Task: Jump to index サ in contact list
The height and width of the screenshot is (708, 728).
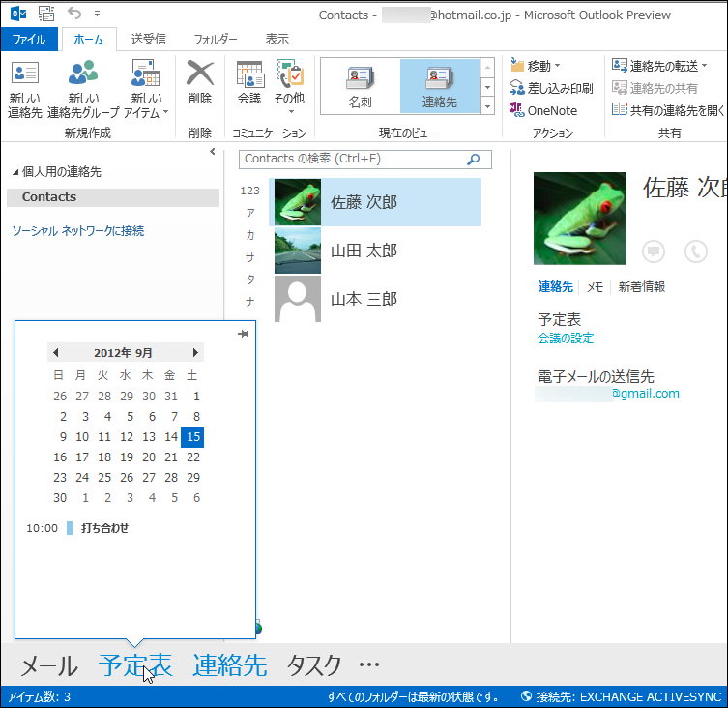Action: point(249,257)
